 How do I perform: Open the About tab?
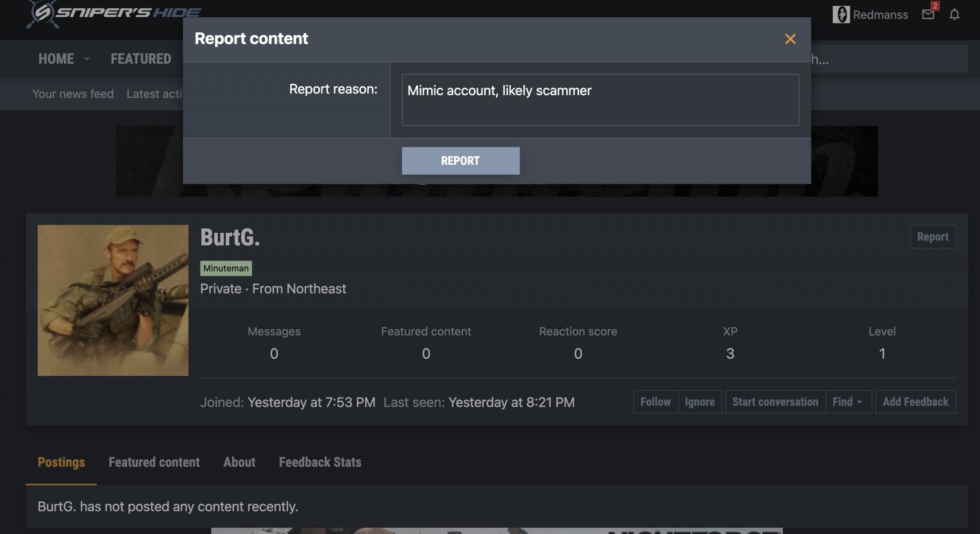point(239,462)
